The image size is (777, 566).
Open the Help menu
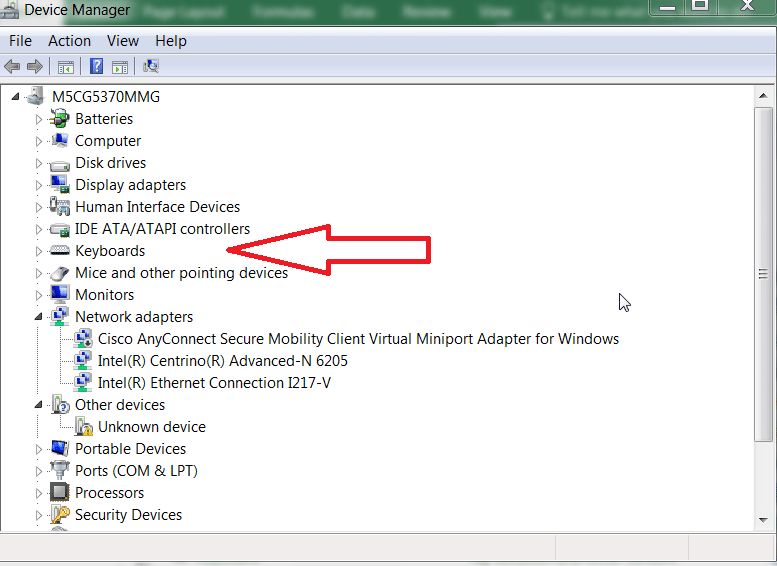(x=171, y=41)
